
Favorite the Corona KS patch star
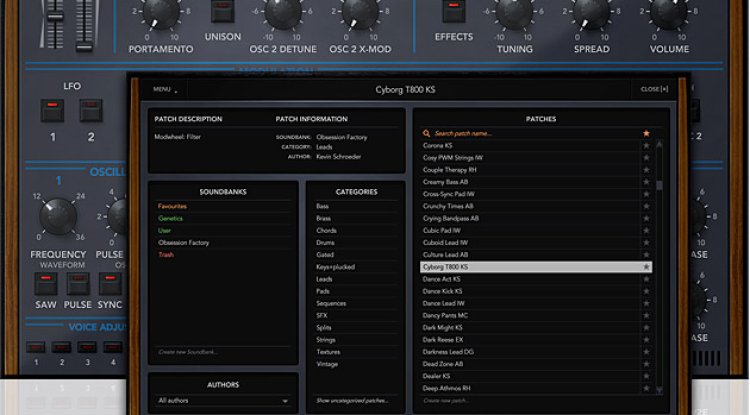(646, 145)
